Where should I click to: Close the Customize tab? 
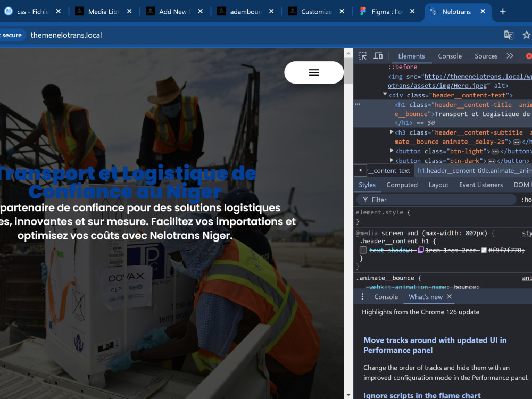point(342,11)
